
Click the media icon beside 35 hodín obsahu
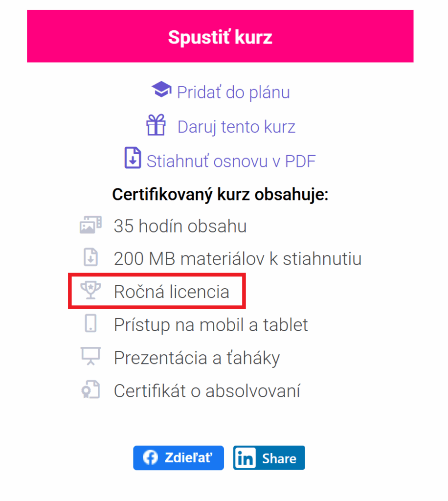tap(90, 225)
